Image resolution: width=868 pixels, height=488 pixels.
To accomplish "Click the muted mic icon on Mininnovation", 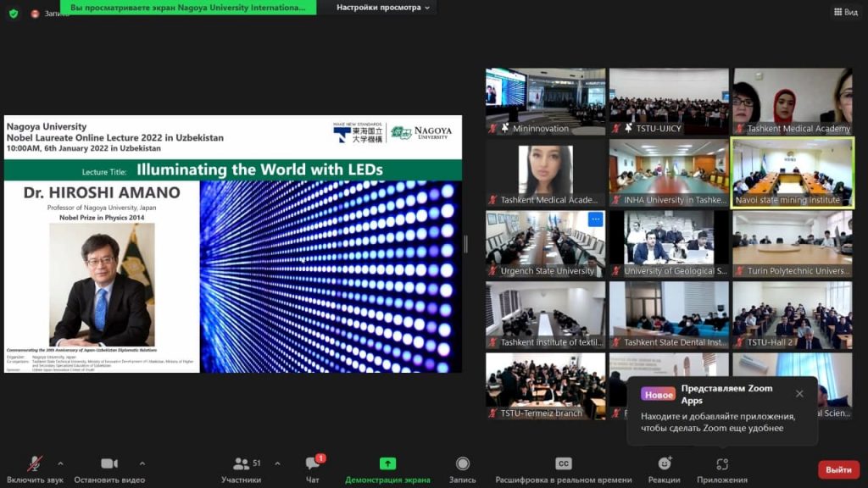I will (492, 129).
